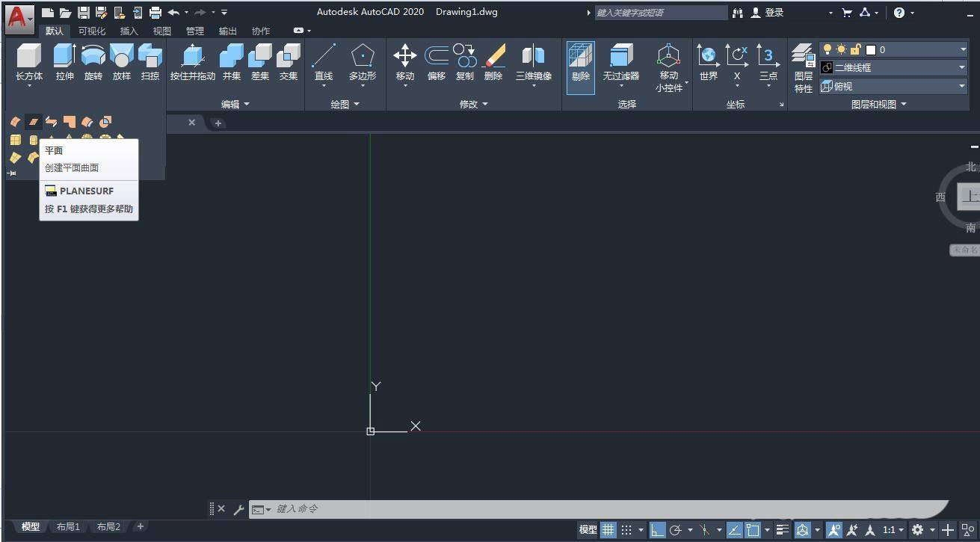The width and height of the screenshot is (980, 542).
Task: Add a new drawing tab with plus
Action: point(218,123)
